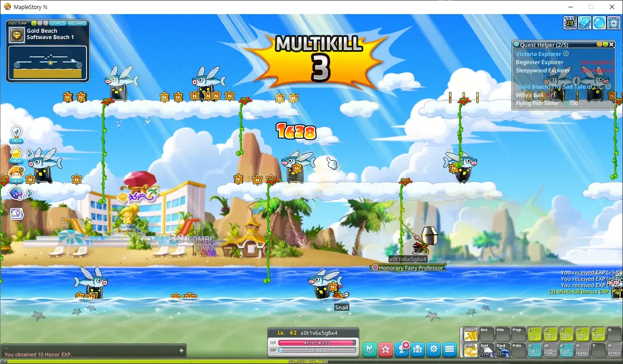Open the white cube icon on the left edge
The image size is (623, 364).
(16, 213)
